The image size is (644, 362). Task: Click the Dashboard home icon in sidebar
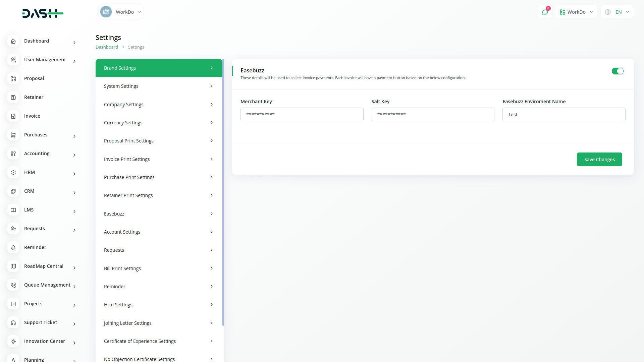coord(13,41)
